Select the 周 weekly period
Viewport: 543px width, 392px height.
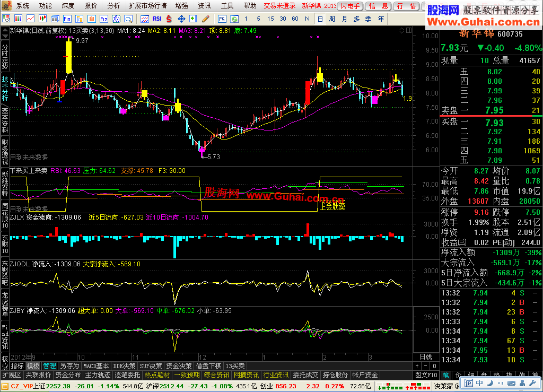coord(332,19)
